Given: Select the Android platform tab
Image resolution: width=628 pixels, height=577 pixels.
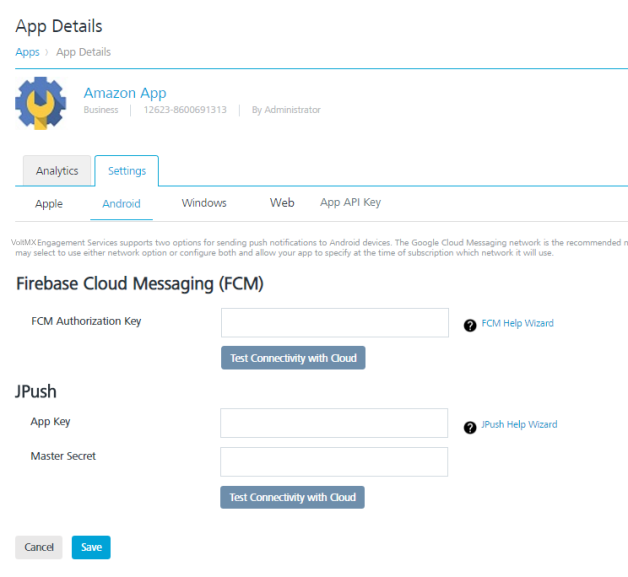Looking at the screenshot, I should (x=121, y=203).
